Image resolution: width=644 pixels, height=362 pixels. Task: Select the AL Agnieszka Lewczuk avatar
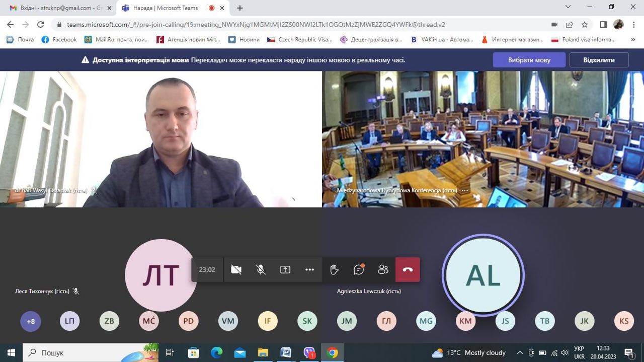coord(483,275)
